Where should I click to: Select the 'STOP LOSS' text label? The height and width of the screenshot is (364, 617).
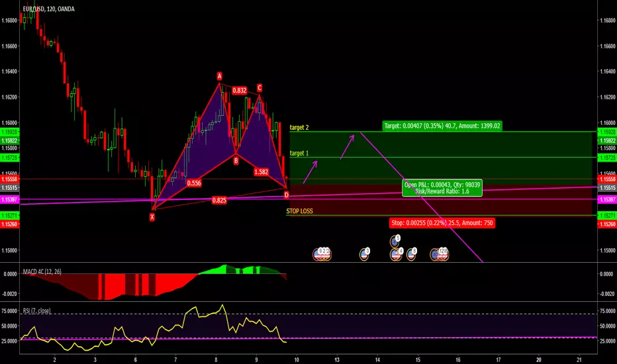pyautogui.click(x=299, y=211)
